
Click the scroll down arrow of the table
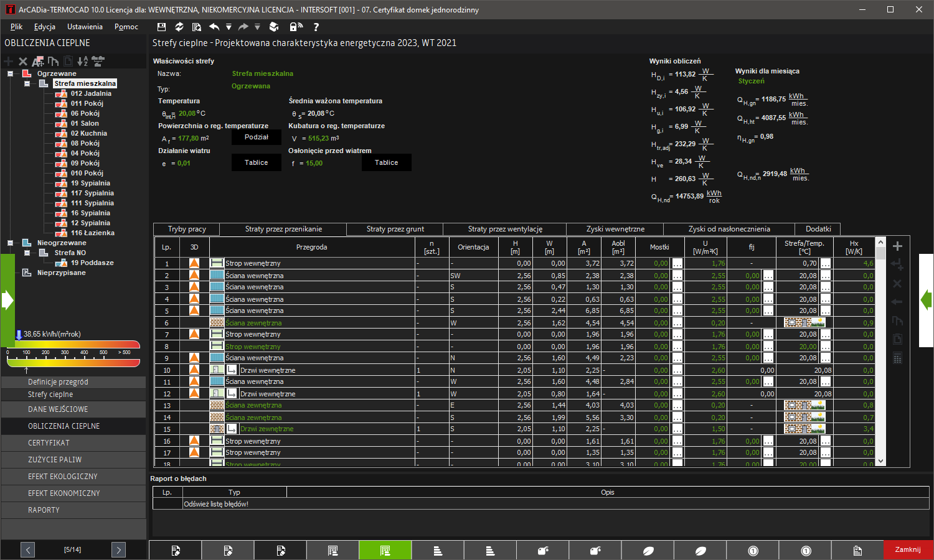pos(880,462)
